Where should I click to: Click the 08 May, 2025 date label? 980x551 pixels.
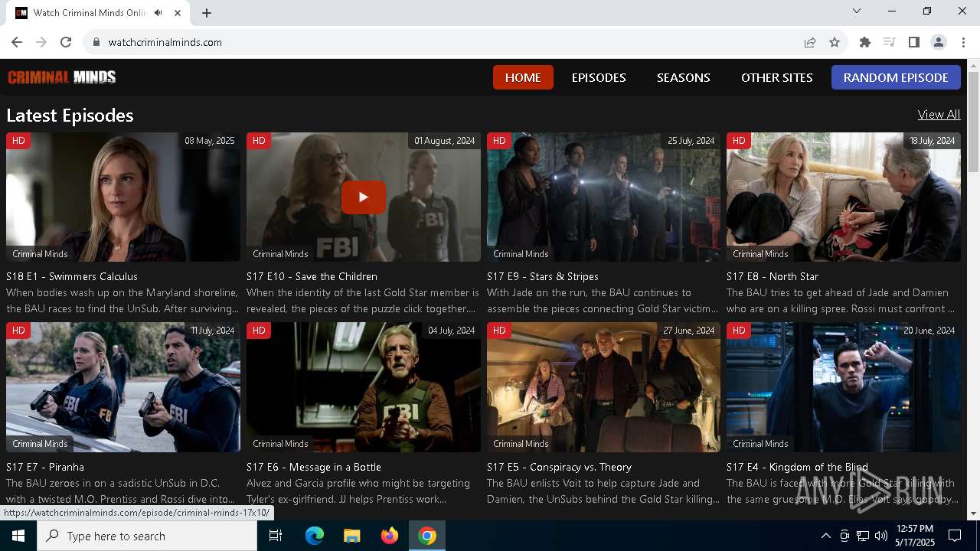coord(210,141)
